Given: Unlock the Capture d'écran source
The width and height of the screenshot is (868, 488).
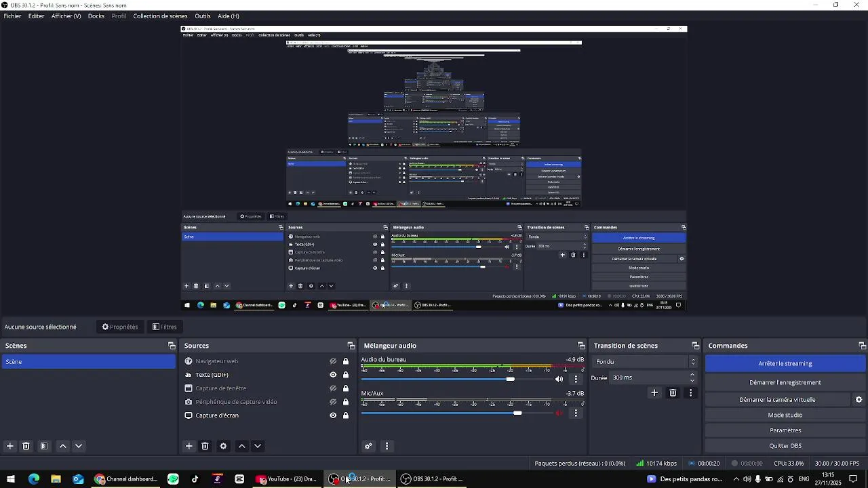Looking at the screenshot, I should 345,415.
